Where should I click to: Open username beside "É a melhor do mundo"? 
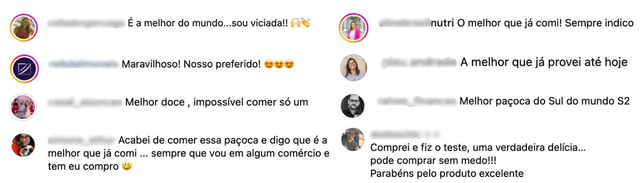(x=86, y=23)
